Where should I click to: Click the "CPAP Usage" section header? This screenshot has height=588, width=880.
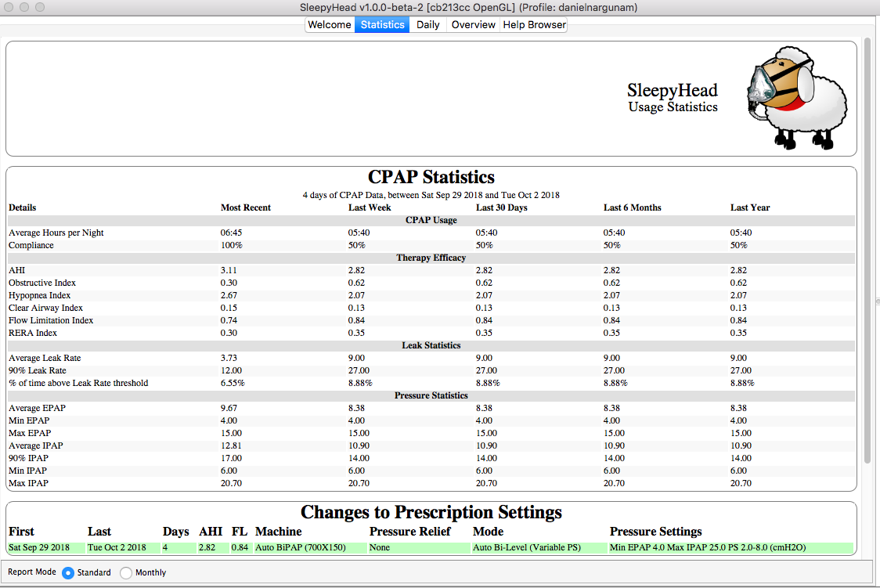tap(431, 220)
